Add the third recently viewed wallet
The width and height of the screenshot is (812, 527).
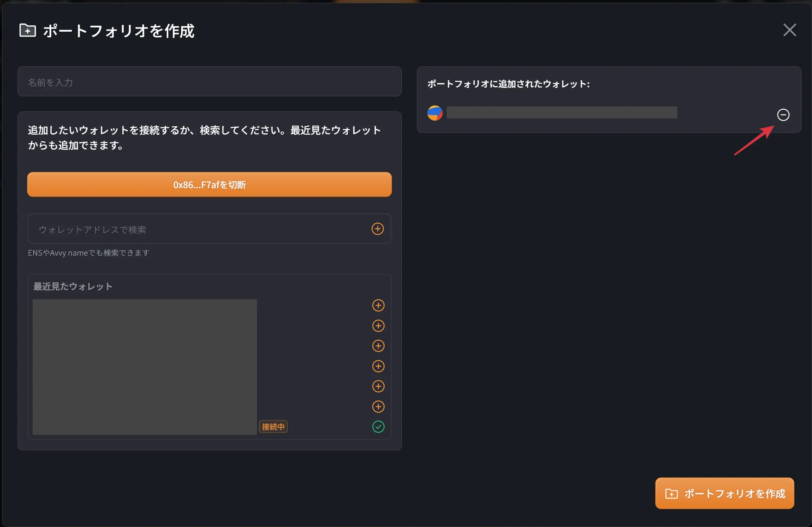378,346
